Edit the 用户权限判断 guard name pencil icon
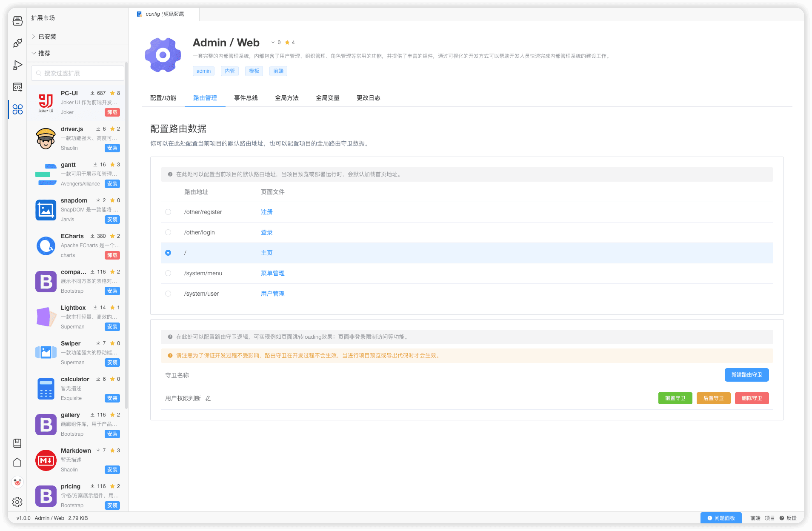 [x=208, y=398]
